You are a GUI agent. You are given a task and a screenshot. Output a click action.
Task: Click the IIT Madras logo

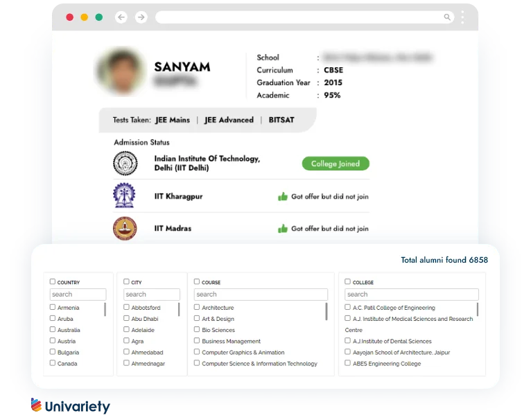pos(125,228)
